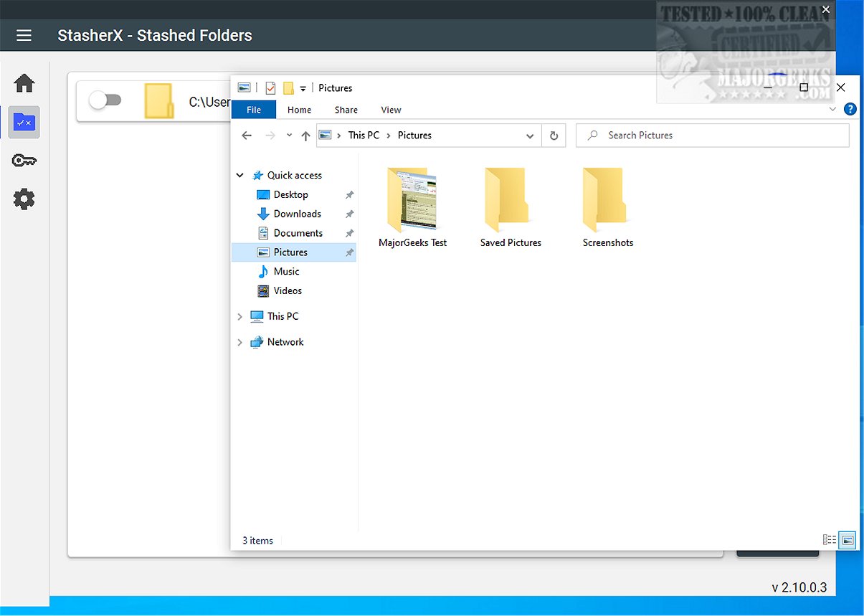
Task: Click breadcrumb chevron after This PC
Action: (x=389, y=135)
